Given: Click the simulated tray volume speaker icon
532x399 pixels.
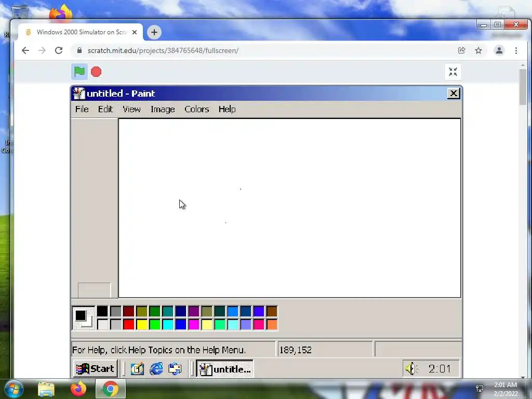Looking at the screenshot, I should click(411, 368).
